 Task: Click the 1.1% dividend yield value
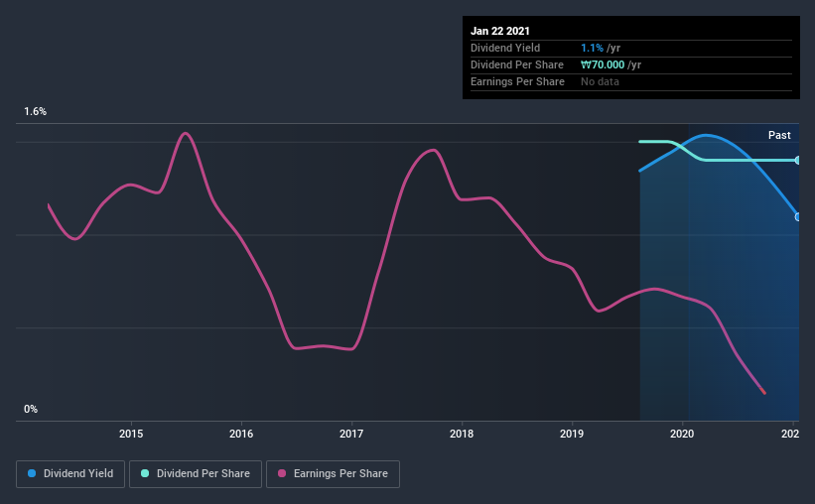(592, 48)
